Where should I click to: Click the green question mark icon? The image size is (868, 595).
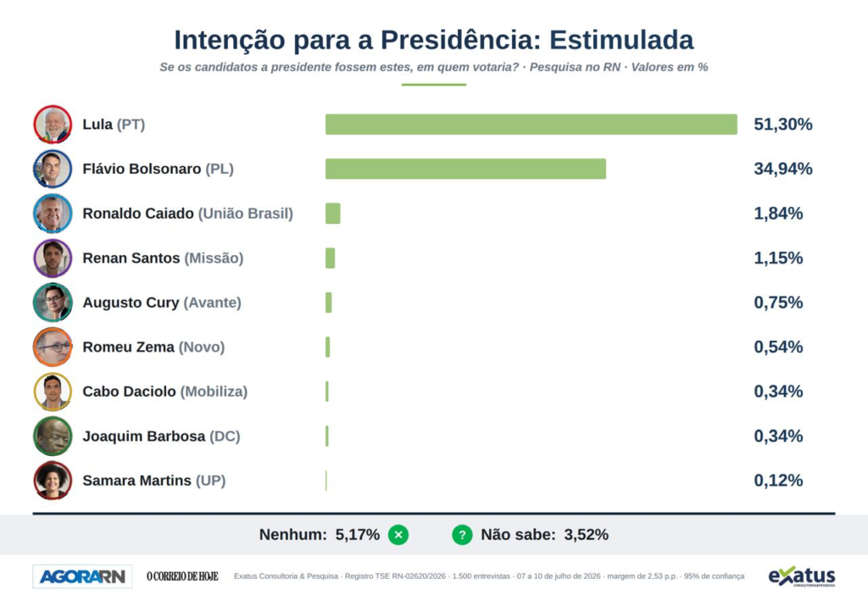(462, 535)
